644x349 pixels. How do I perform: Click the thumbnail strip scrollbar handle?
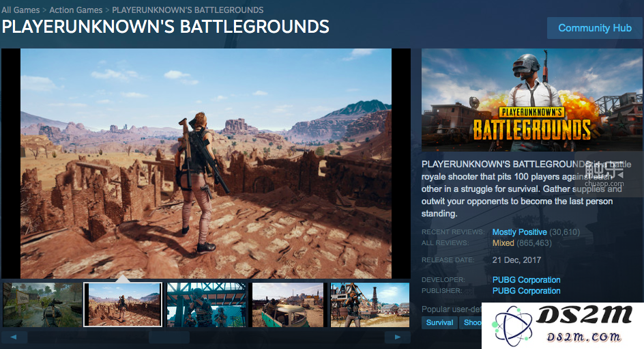169,337
